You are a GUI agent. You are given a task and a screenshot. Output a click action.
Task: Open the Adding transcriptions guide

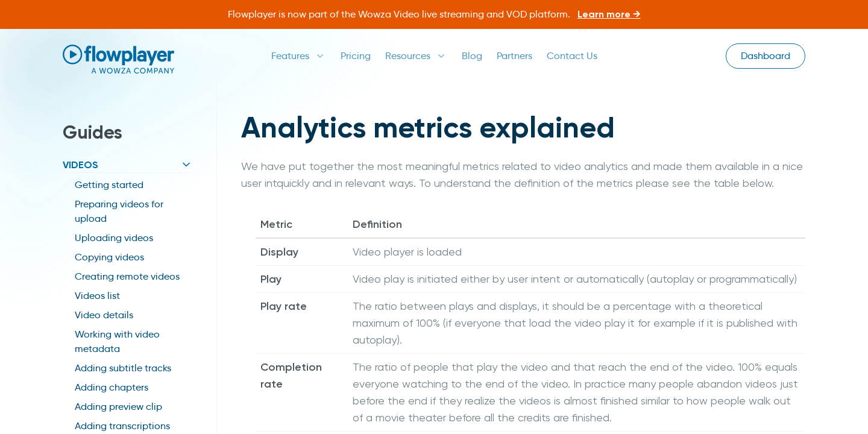122,426
